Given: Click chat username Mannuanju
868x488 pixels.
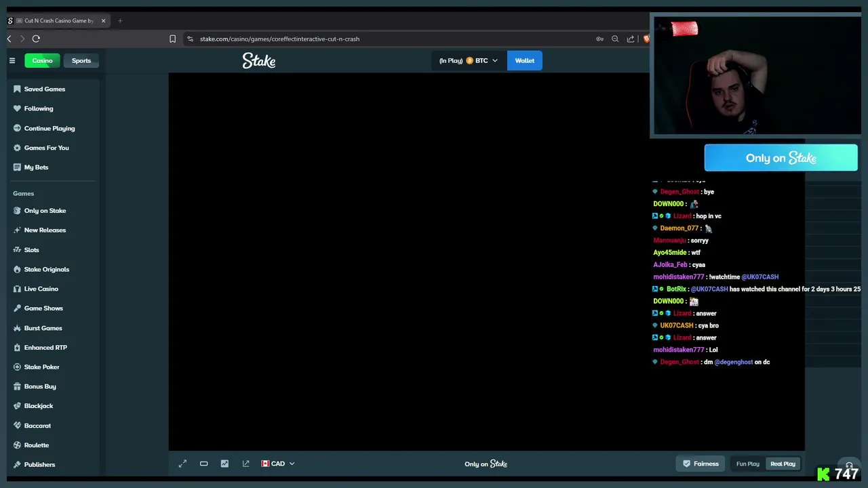Looking at the screenshot, I should (x=669, y=241).
